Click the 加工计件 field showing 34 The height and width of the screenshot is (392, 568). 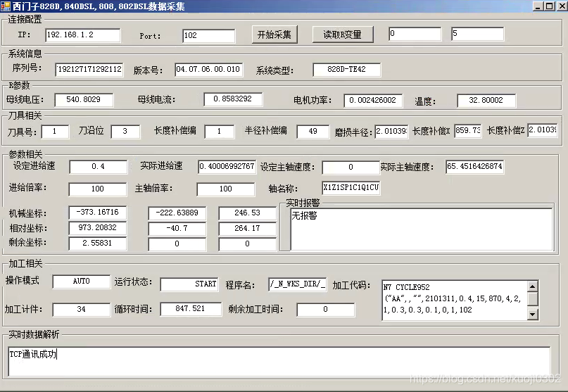[x=82, y=310]
